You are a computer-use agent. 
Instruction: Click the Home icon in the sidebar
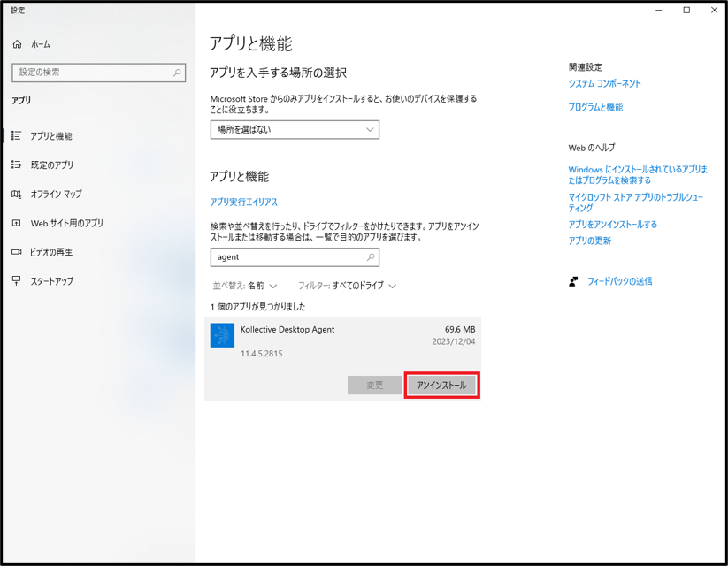17,44
